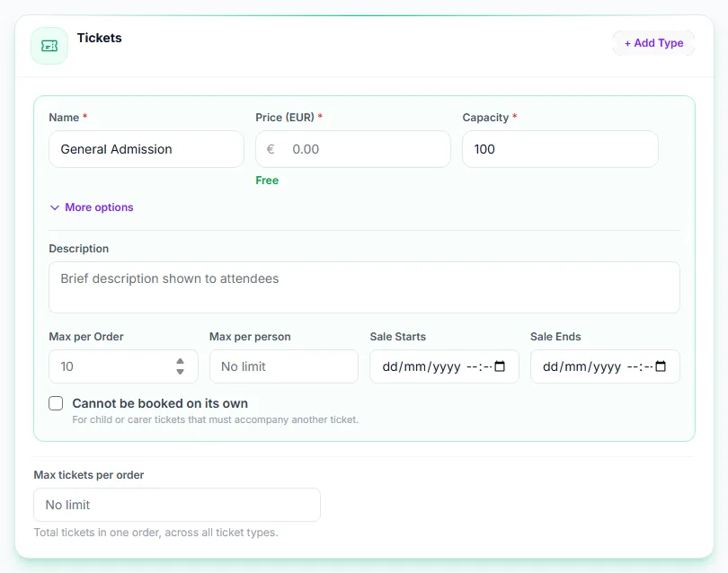This screenshot has width=728, height=573.
Task: Click the Sale Starts date field
Action: [444, 366]
